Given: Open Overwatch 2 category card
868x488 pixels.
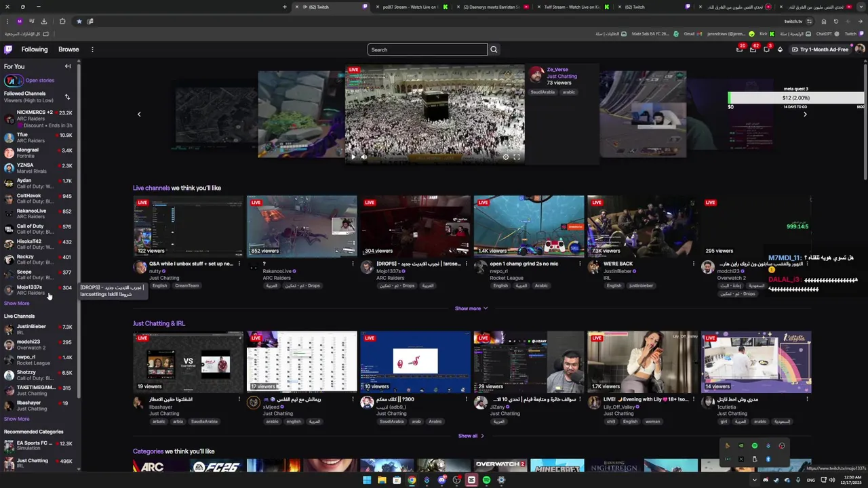Looking at the screenshot, I should (500, 465).
